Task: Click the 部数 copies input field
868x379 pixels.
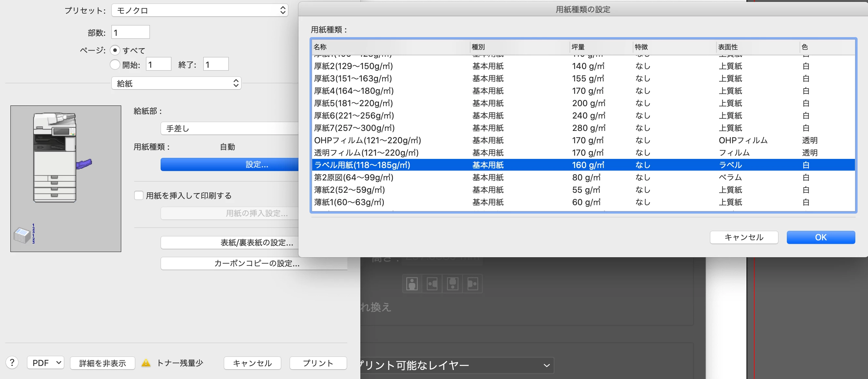Action: (130, 33)
